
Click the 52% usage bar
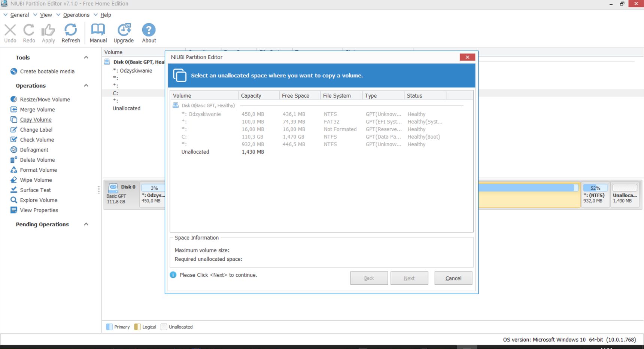(x=595, y=188)
